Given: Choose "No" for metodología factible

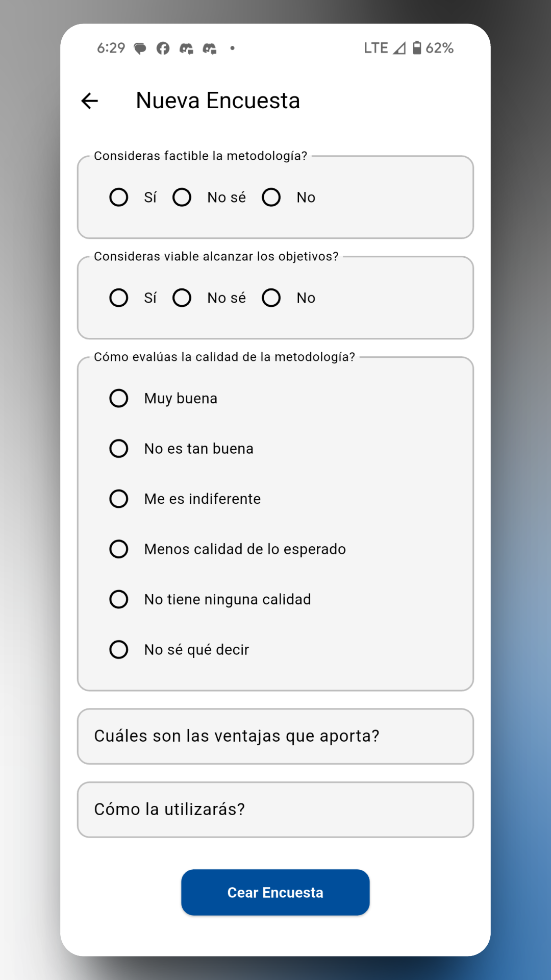Looking at the screenshot, I should click(x=271, y=197).
